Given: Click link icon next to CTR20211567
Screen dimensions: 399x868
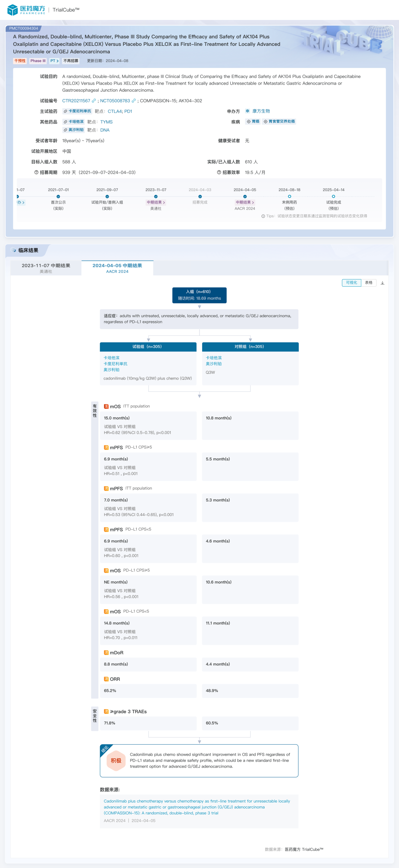Looking at the screenshot, I should tap(94, 101).
